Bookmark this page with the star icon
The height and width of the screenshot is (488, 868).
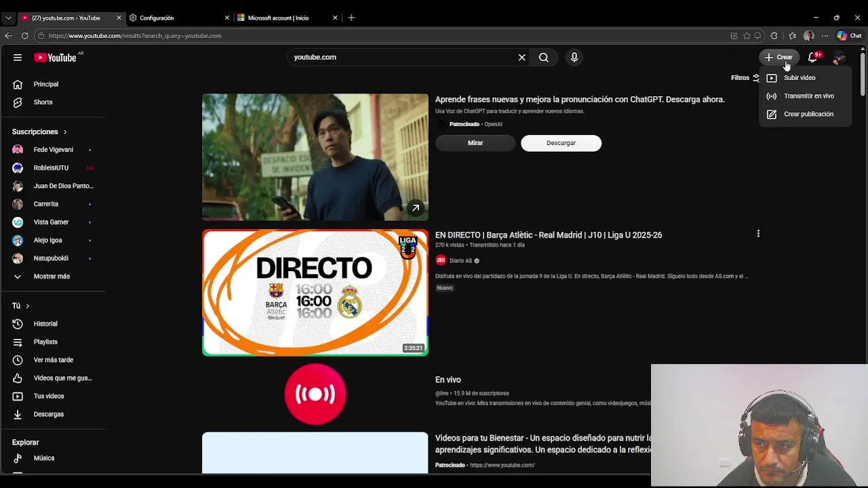point(747,36)
